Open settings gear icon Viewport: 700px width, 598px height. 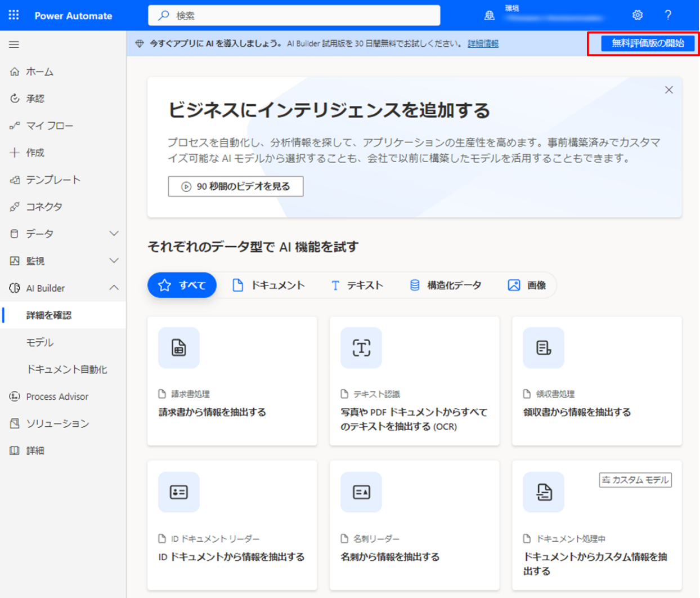point(638,15)
